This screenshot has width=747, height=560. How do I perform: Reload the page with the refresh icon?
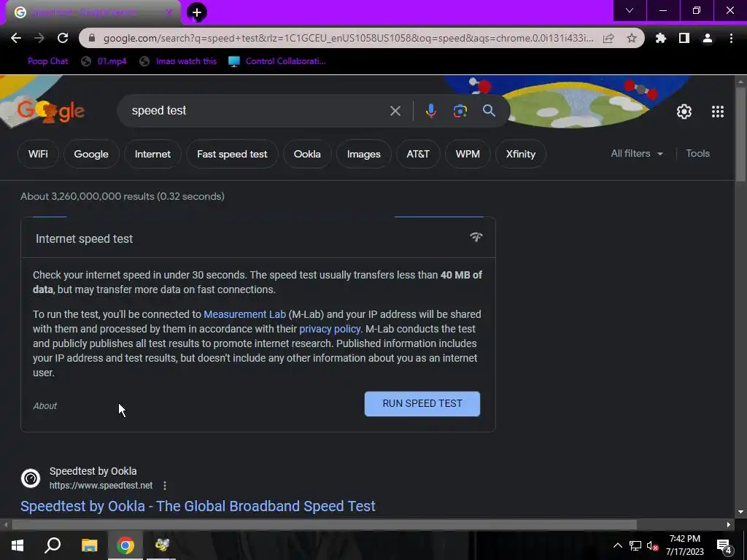click(x=63, y=38)
